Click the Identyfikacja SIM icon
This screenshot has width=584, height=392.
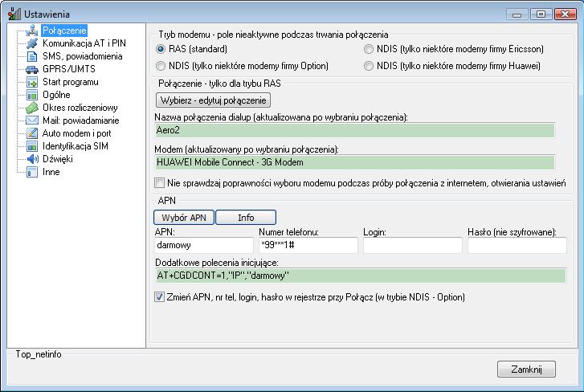pyautogui.click(x=32, y=146)
